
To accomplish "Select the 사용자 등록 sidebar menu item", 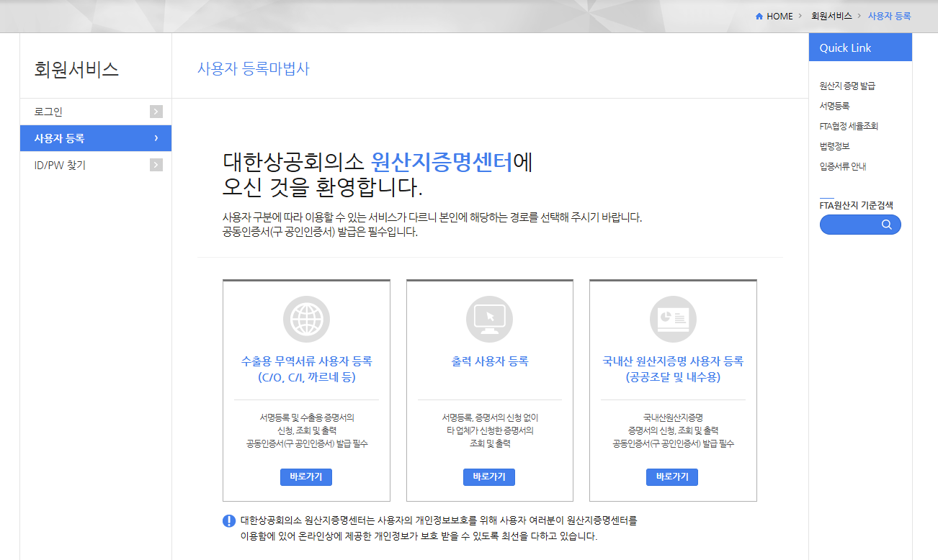I will click(x=96, y=138).
